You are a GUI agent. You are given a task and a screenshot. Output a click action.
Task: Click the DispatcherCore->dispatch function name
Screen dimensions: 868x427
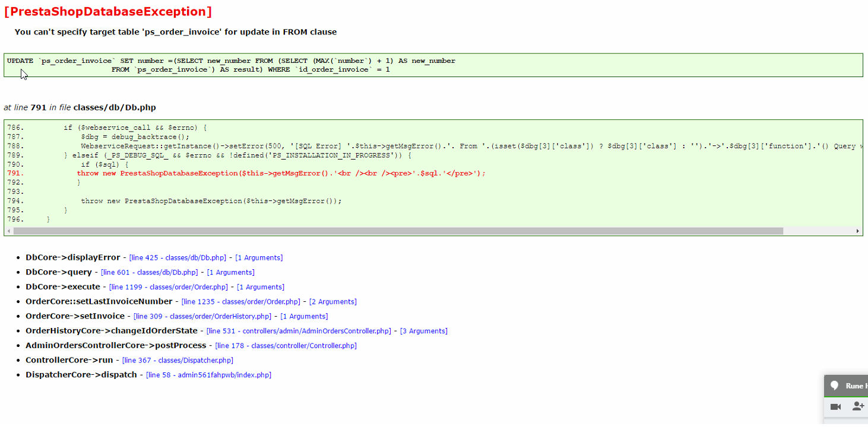point(81,375)
